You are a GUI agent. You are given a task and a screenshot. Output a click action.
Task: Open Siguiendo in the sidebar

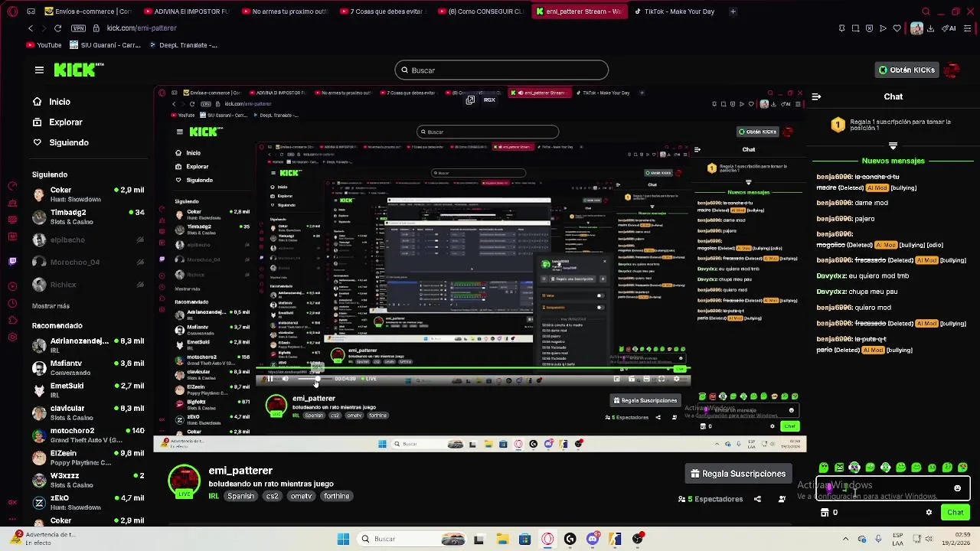60,142
